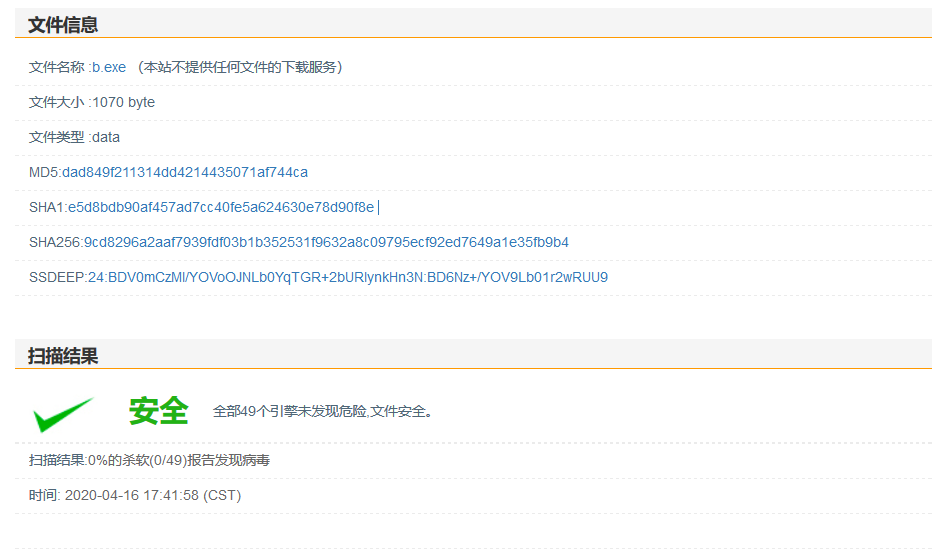
Task: Click the scan time 2020-04-16 17:41:58 line
Action: point(135,496)
